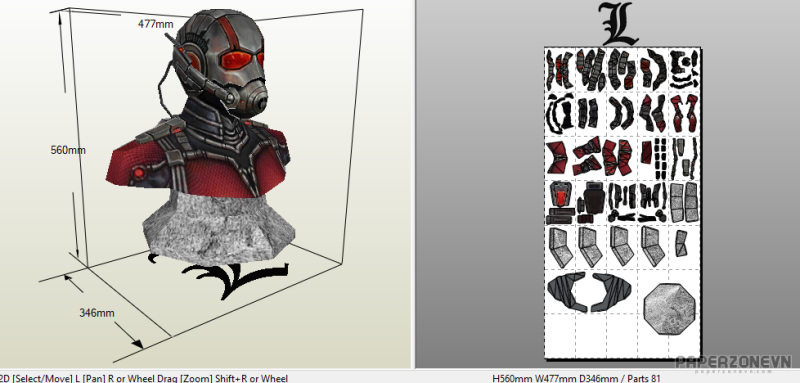Viewport: 800px width, 383px height.
Task: Click the octagonal stone part in layout
Action: coord(669,309)
